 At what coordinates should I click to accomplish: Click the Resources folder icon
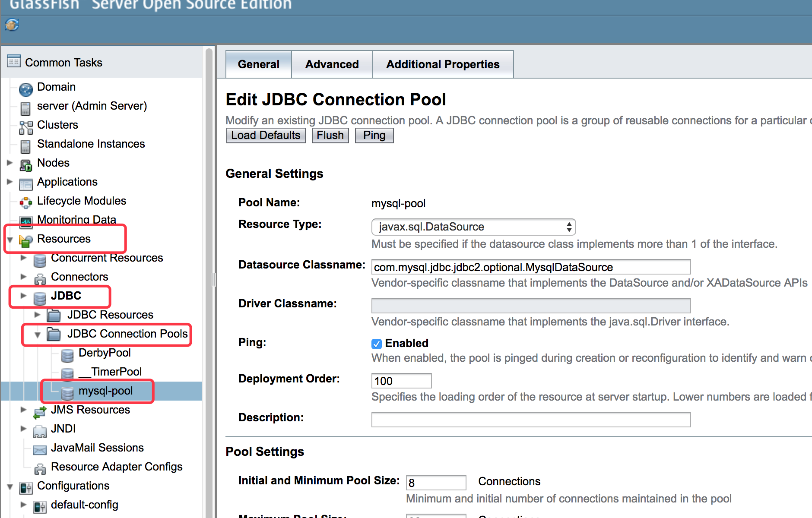[26, 240]
